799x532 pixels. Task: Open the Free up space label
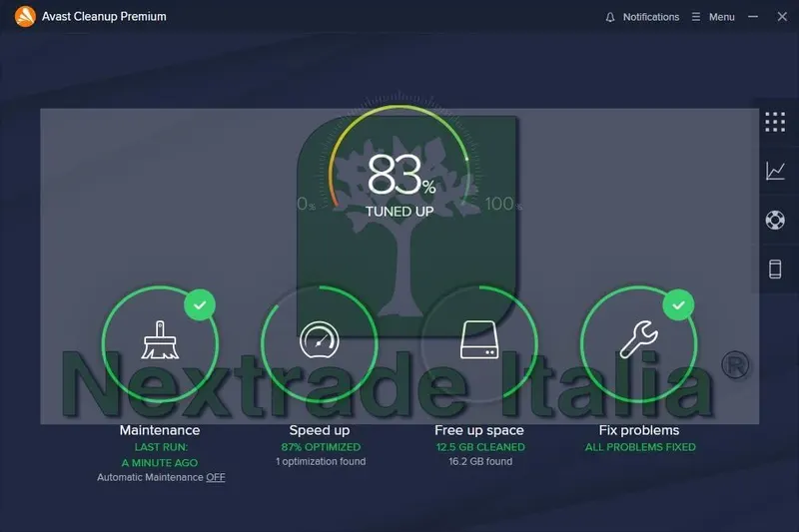point(479,430)
